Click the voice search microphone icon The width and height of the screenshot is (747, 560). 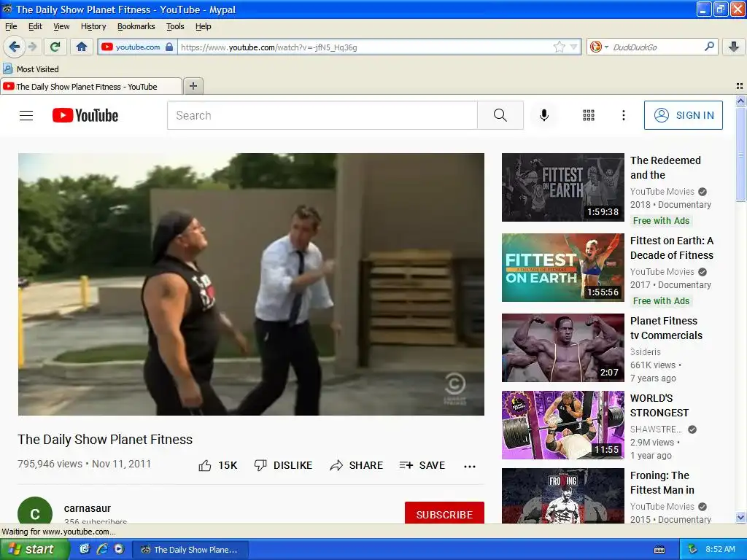[544, 115]
